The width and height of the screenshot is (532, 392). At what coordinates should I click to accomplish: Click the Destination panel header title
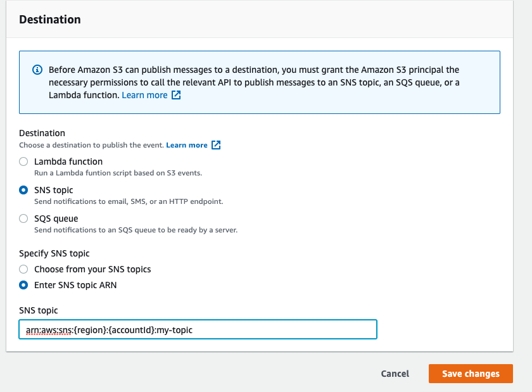coord(50,20)
